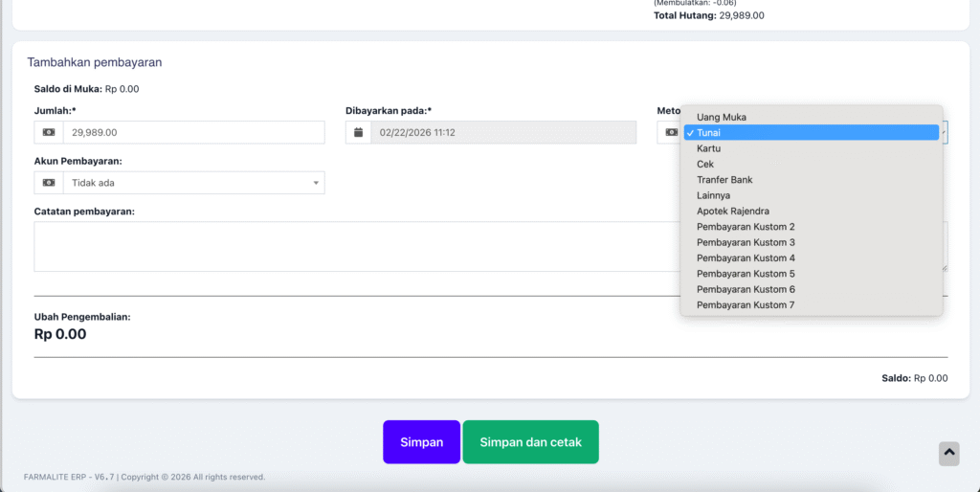Click the money icon beside Metode dropdown
Screen dimensions: 980x492
point(671,132)
